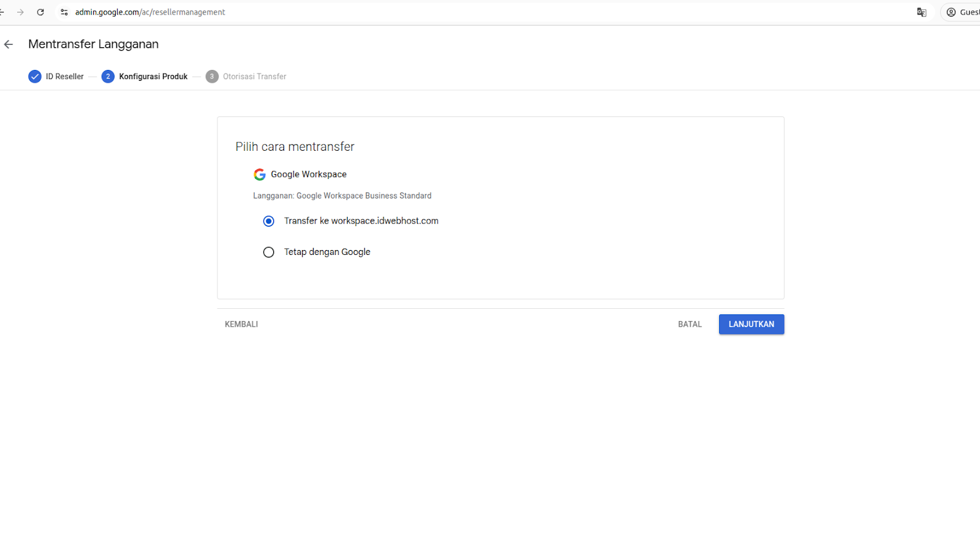Click the Guest profile avatar icon
Image resolution: width=980 pixels, height=546 pixels.
(x=951, y=12)
